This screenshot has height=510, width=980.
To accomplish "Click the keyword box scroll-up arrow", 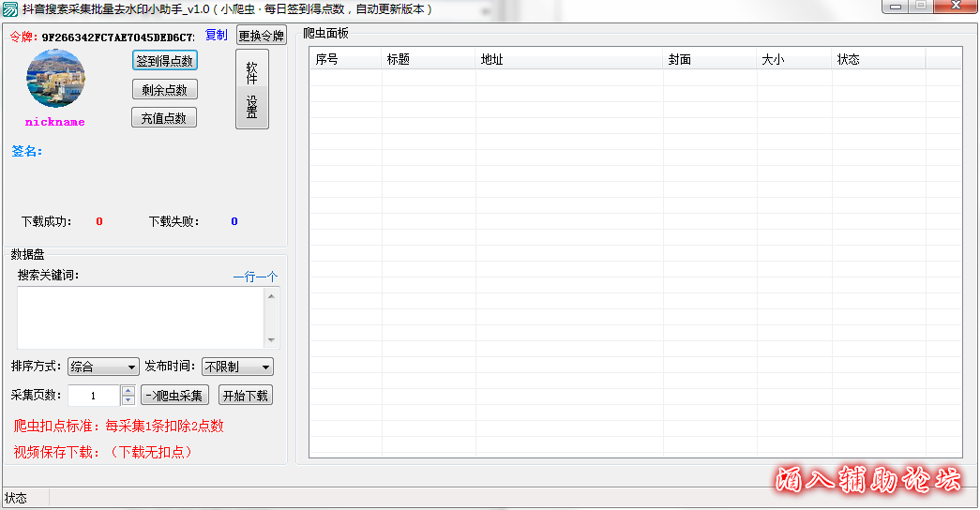I will click(272, 296).
